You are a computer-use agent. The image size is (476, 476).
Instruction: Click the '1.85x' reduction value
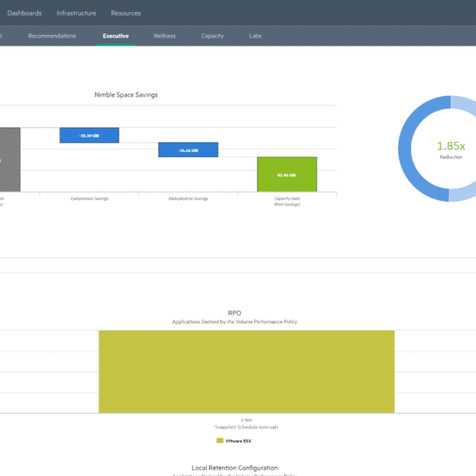(451, 146)
